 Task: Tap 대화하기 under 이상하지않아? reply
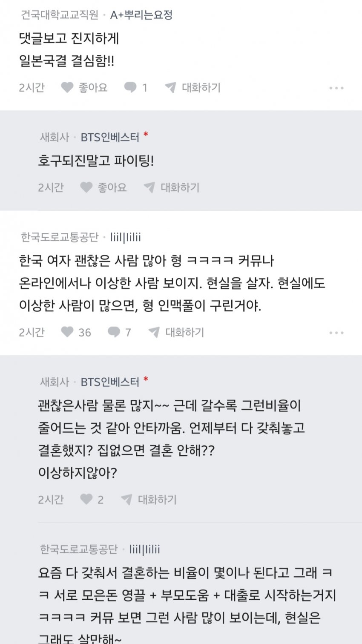[x=157, y=500]
